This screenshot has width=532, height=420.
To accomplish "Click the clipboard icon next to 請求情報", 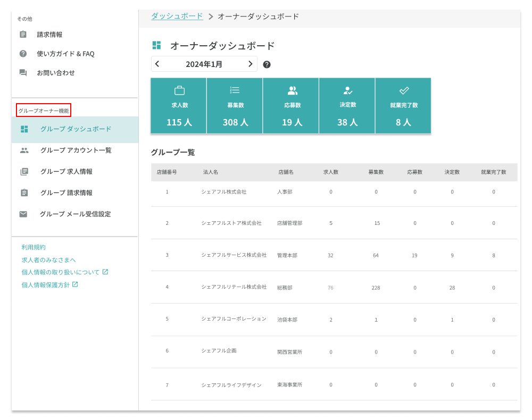I will pyautogui.click(x=23, y=35).
